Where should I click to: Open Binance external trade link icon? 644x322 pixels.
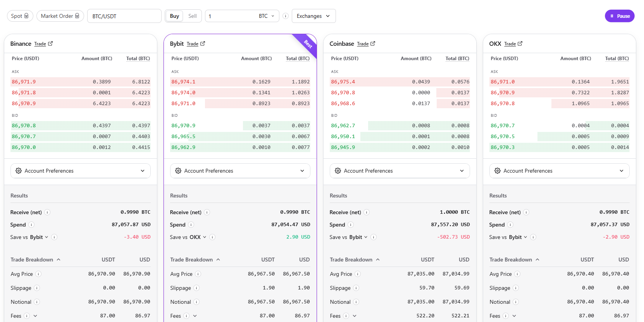coord(50,44)
